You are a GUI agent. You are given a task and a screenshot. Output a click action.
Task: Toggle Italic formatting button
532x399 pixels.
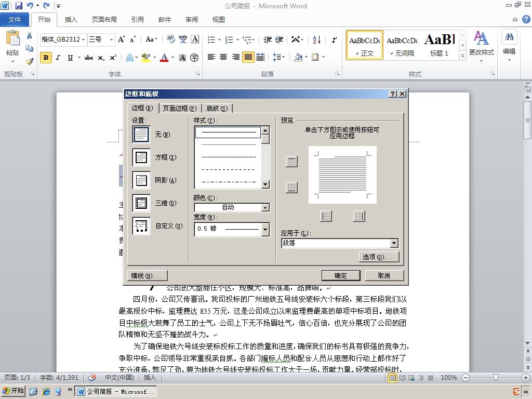pyautogui.click(x=58, y=58)
